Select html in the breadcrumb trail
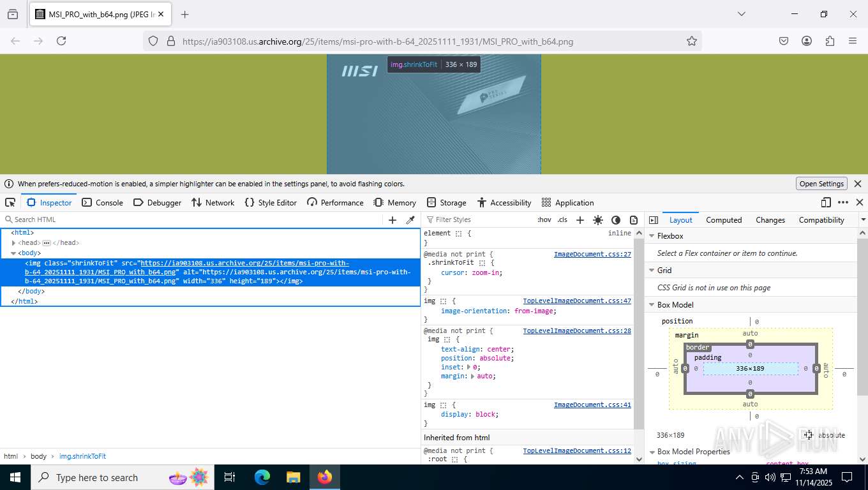 (11, 456)
